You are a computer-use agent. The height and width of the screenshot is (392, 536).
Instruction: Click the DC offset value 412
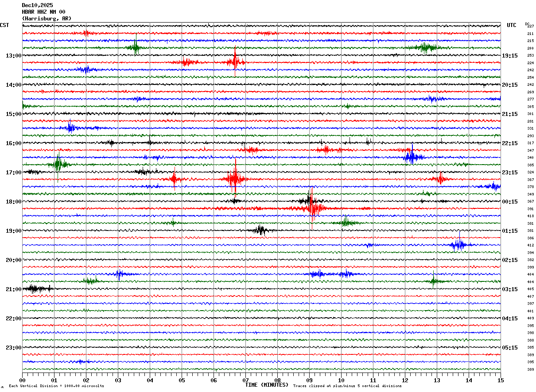click(x=530, y=246)
